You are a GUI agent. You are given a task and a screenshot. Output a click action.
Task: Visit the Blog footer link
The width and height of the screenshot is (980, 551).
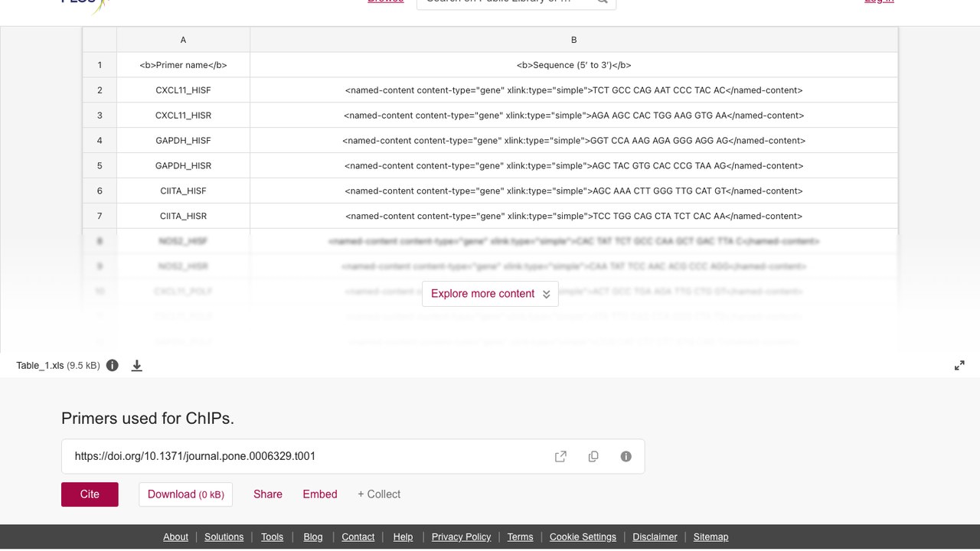(x=313, y=537)
